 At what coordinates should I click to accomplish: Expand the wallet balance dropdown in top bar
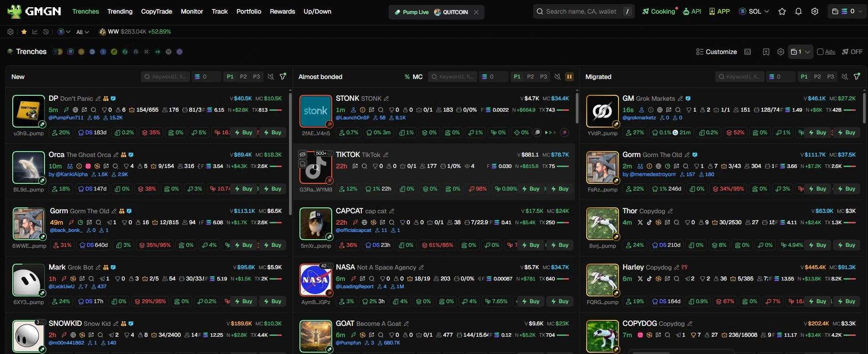847,11
